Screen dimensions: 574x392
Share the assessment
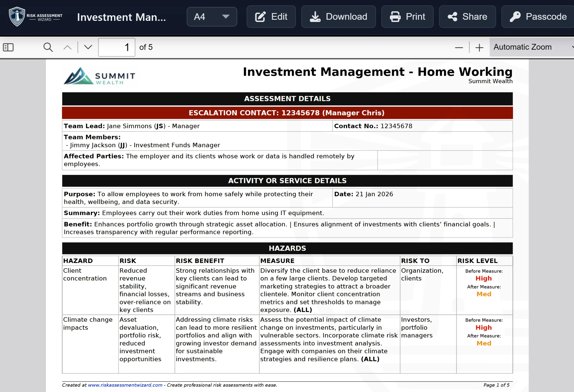coord(467,17)
